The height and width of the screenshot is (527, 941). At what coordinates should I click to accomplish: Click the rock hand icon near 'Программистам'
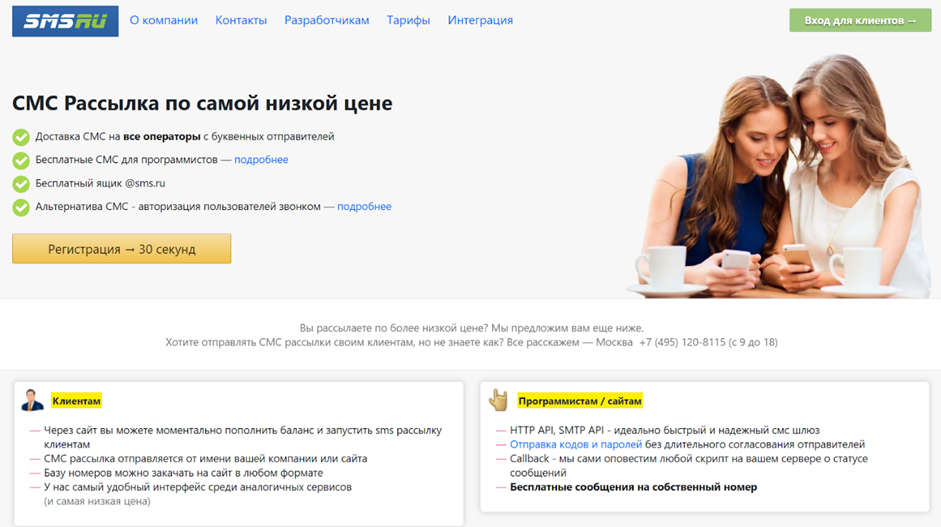tap(498, 400)
